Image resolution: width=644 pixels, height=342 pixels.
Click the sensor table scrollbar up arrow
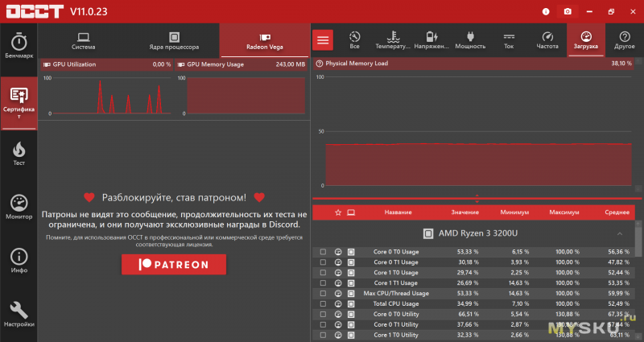pyautogui.click(x=638, y=224)
